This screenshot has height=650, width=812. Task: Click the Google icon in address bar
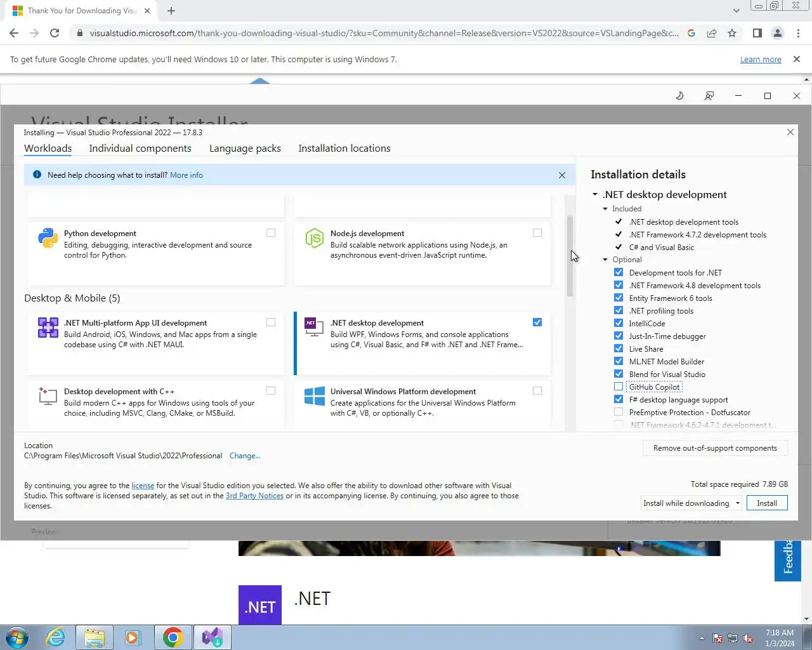691,33
